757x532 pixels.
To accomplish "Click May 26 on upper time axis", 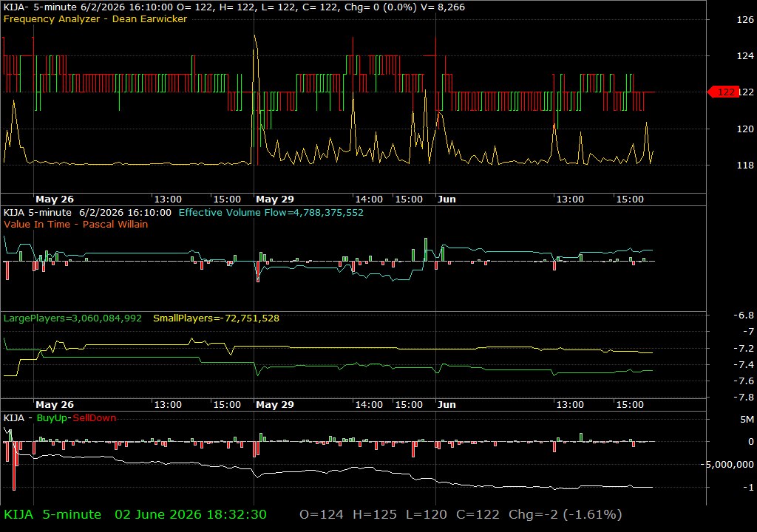I will point(55,199).
